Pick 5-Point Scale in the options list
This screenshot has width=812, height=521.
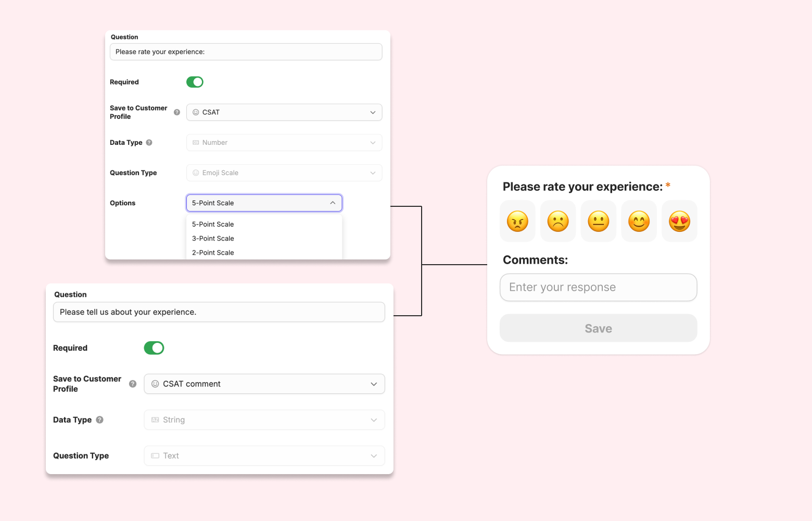tap(213, 225)
